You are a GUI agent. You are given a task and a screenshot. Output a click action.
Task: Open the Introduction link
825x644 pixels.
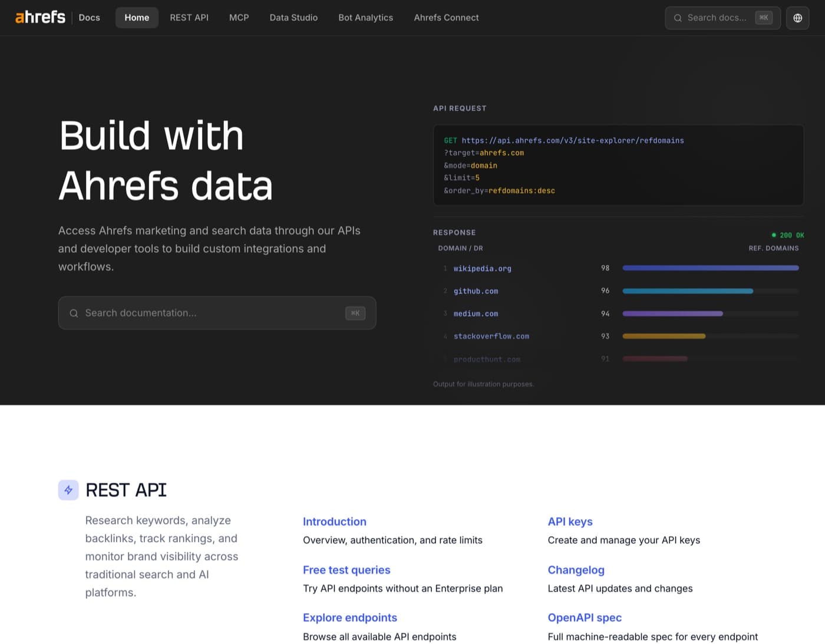(335, 521)
